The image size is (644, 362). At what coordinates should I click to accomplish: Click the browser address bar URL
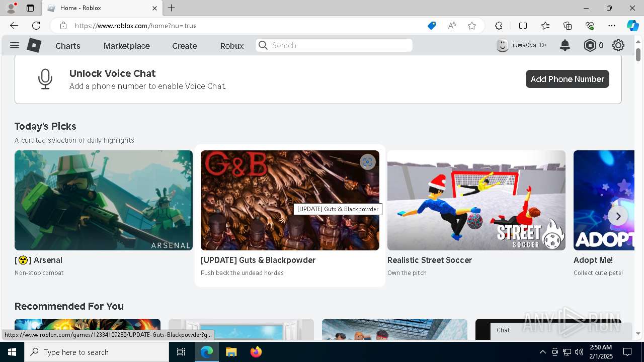136,26
